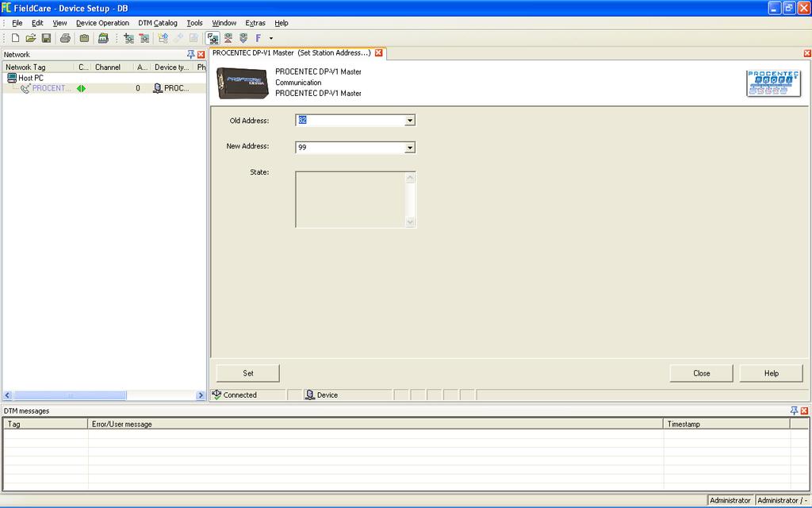Screen dimensions: 812x508
Task: Click the create network toolbar icon
Action: (163, 38)
